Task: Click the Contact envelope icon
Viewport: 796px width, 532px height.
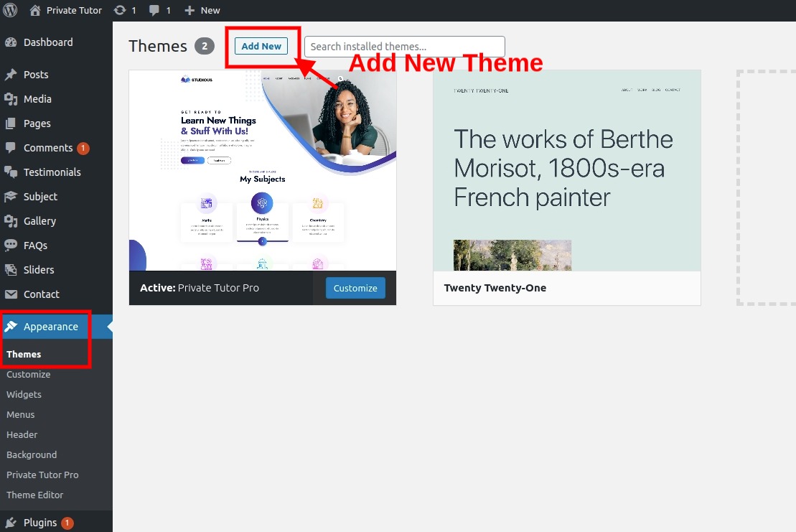Action: [11, 294]
